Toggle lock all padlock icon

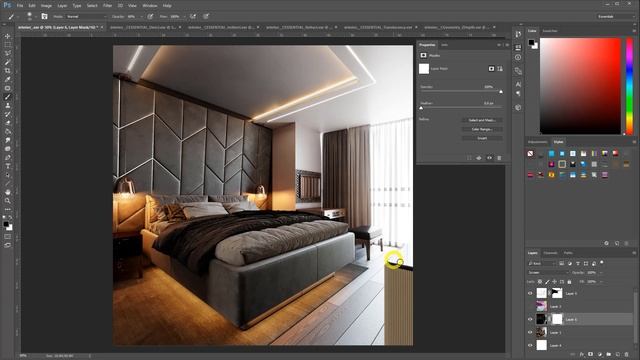coord(569,282)
